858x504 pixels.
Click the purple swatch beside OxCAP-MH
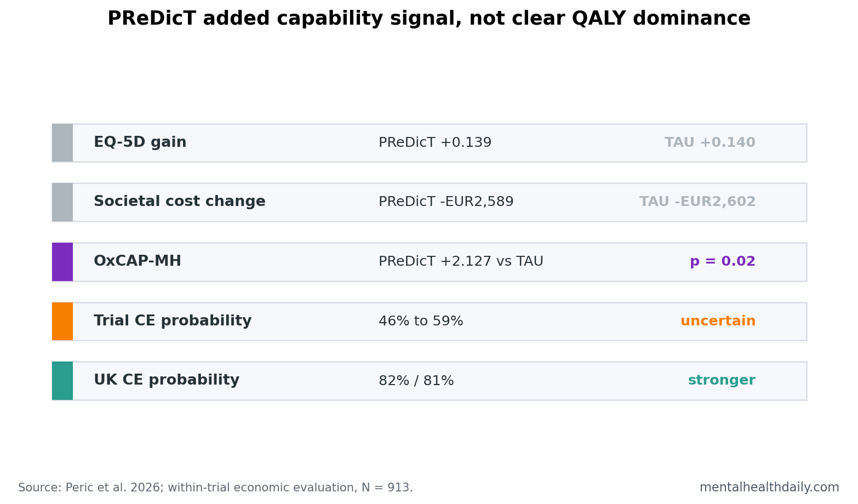pyautogui.click(x=62, y=262)
